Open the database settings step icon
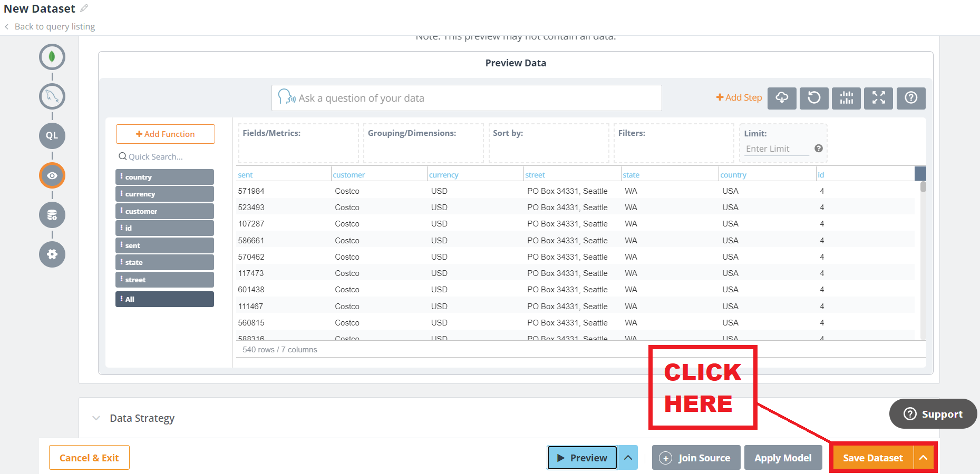980x474 pixels. pos(52,215)
